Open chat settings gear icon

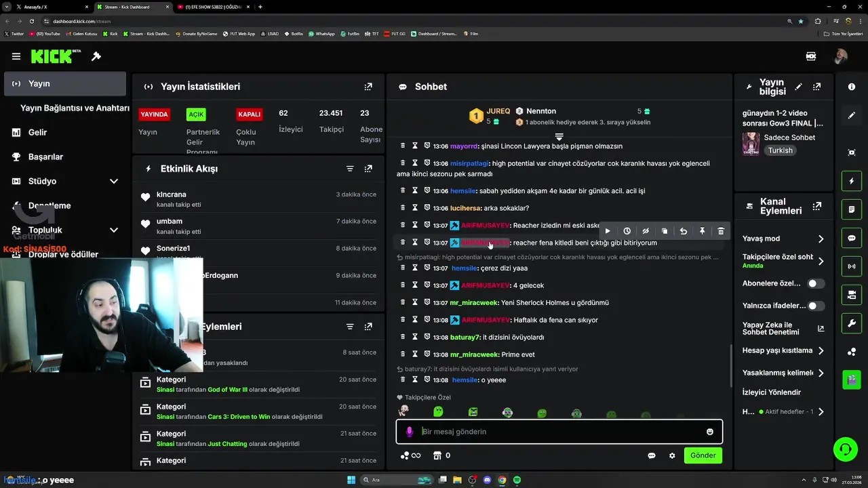click(672, 455)
